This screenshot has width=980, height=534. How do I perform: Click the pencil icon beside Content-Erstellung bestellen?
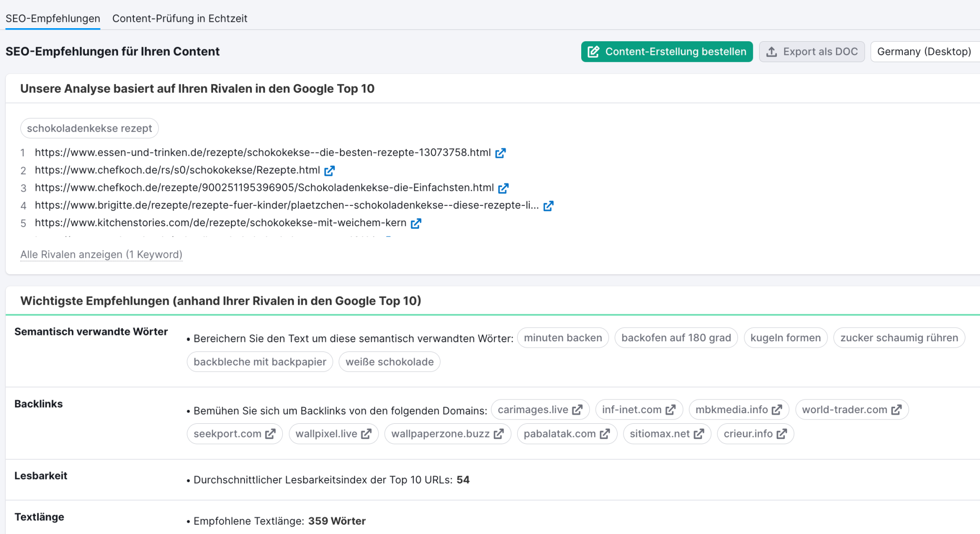[593, 51]
